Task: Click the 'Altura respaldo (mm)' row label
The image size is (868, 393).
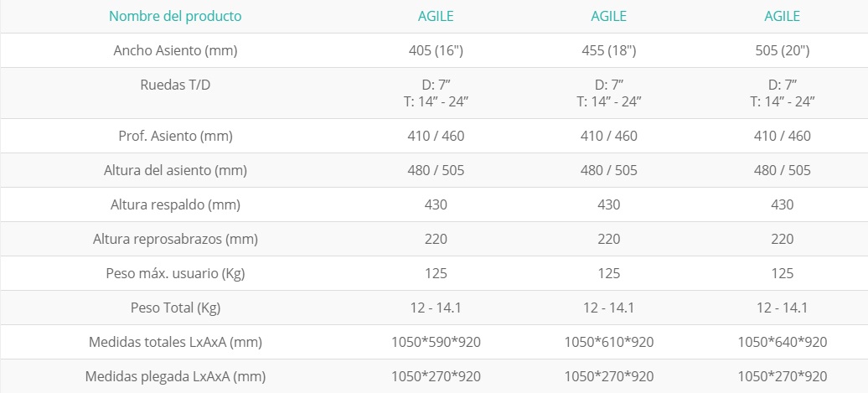Action: (175, 204)
